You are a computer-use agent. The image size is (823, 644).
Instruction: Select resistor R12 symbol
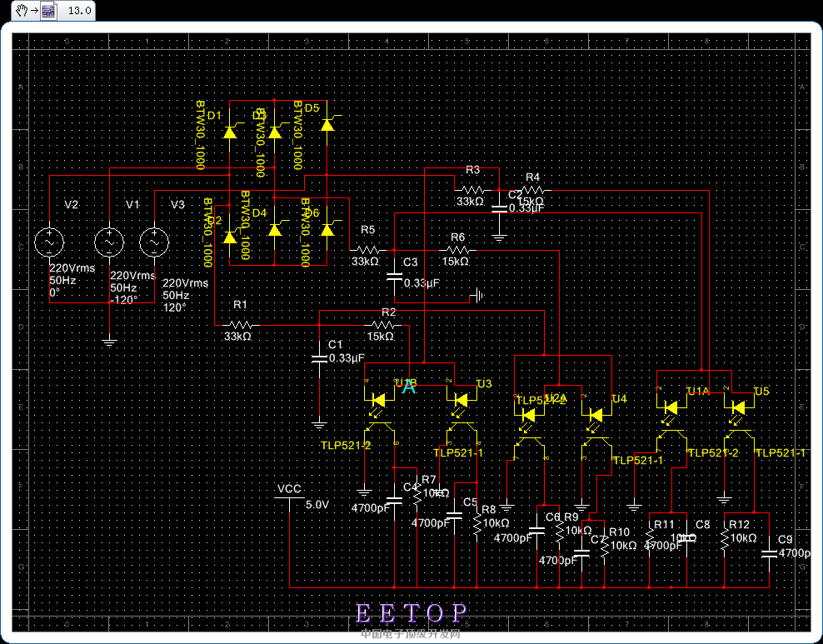pos(725,540)
